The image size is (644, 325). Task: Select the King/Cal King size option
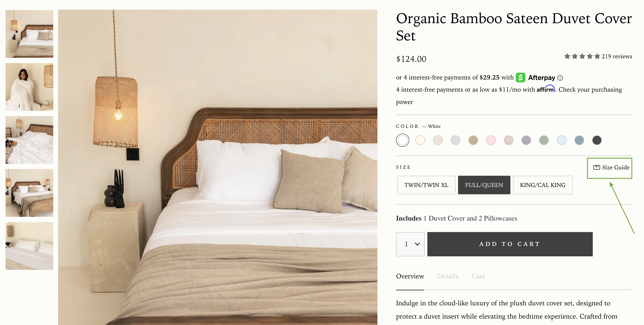[542, 185]
